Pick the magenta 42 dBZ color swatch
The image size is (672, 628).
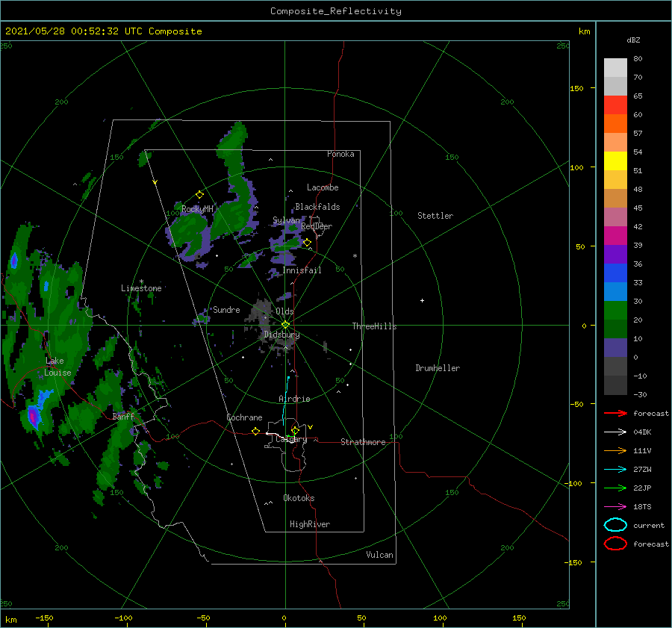click(615, 235)
